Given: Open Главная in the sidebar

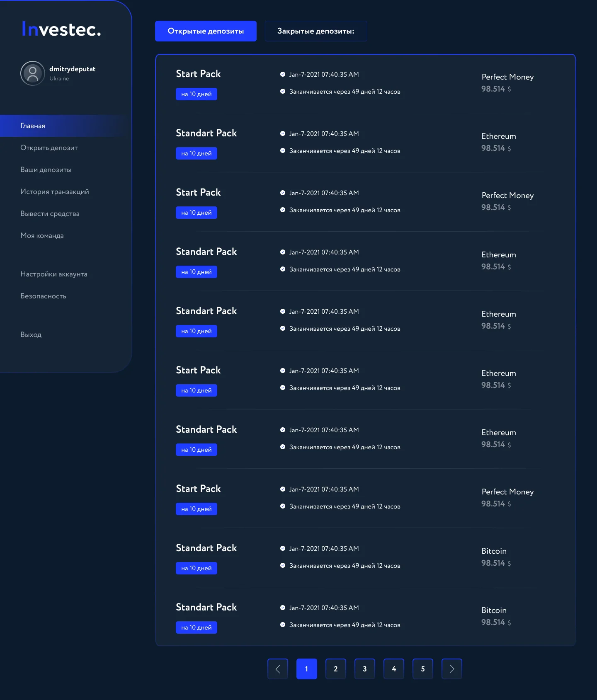Looking at the screenshot, I should (33, 126).
